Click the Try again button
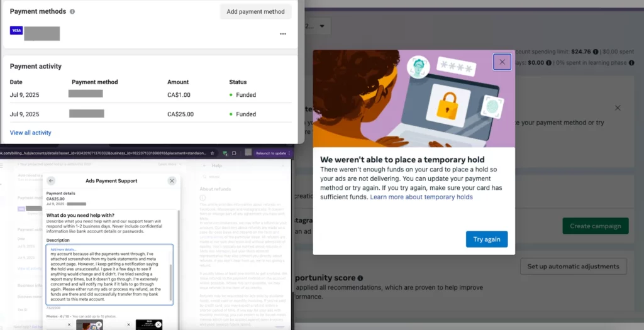The width and height of the screenshot is (644, 330). point(487,239)
